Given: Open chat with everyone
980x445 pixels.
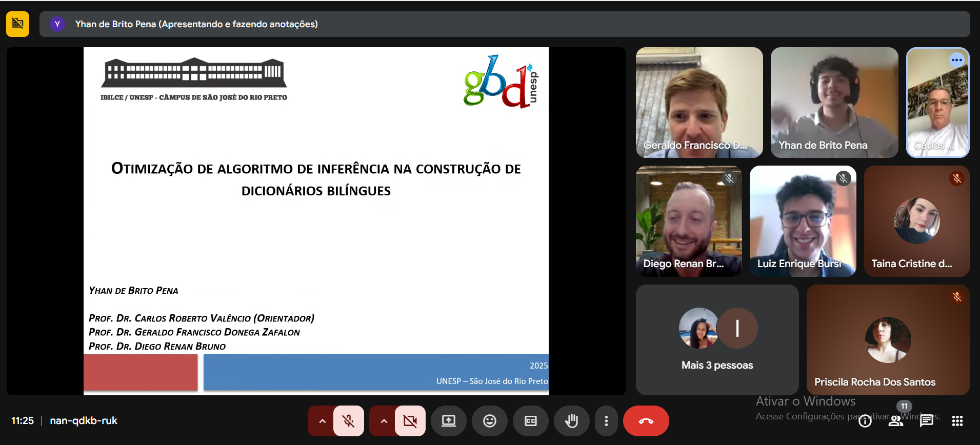Looking at the screenshot, I should [927, 421].
